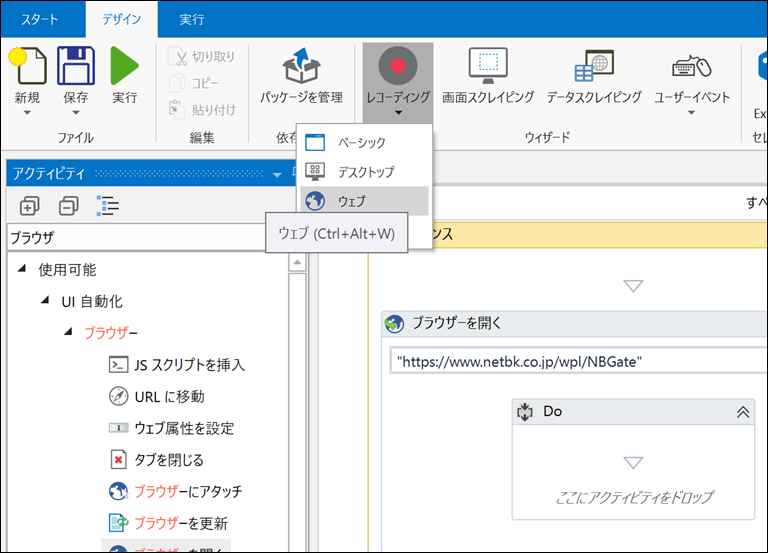Open Screen Scraping (画面スクレイピング) wizard

click(488, 76)
